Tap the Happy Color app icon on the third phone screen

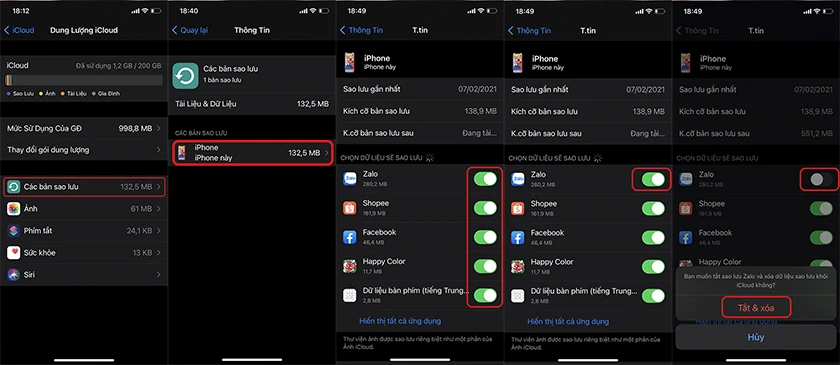pyautogui.click(x=349, y=266)
